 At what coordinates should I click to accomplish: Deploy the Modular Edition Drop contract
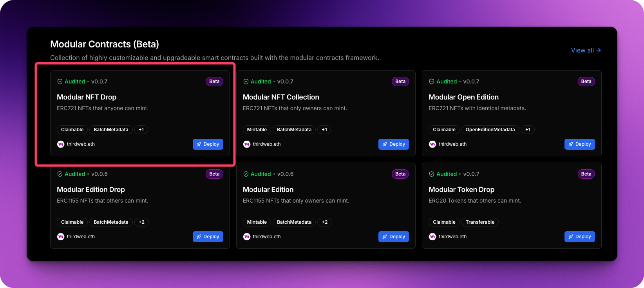pyautogui.click(x=208, y=237)
